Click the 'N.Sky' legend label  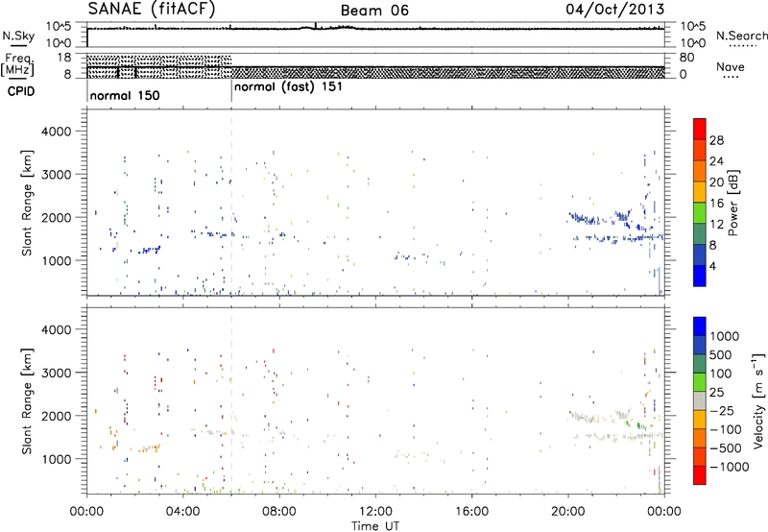tap(18, 36)
